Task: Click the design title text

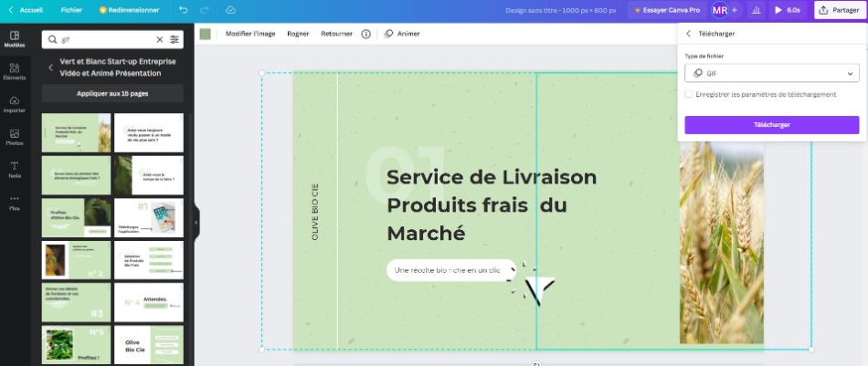Action: 560,10
